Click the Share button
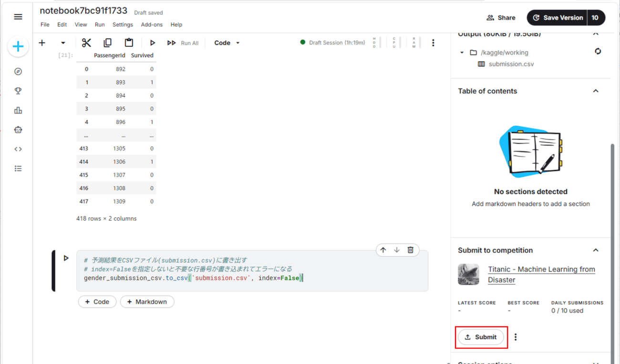 point(501,18)
